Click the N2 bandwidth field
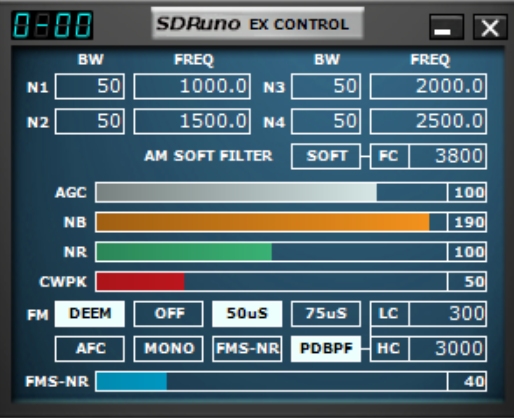Screen dimensions: 514x418 (90, 121)
